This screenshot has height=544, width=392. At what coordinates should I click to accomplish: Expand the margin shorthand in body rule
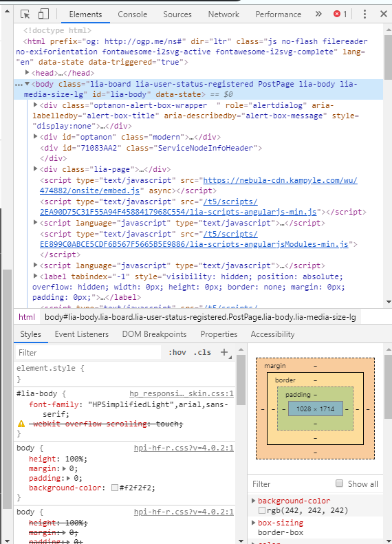pos(65,469)
